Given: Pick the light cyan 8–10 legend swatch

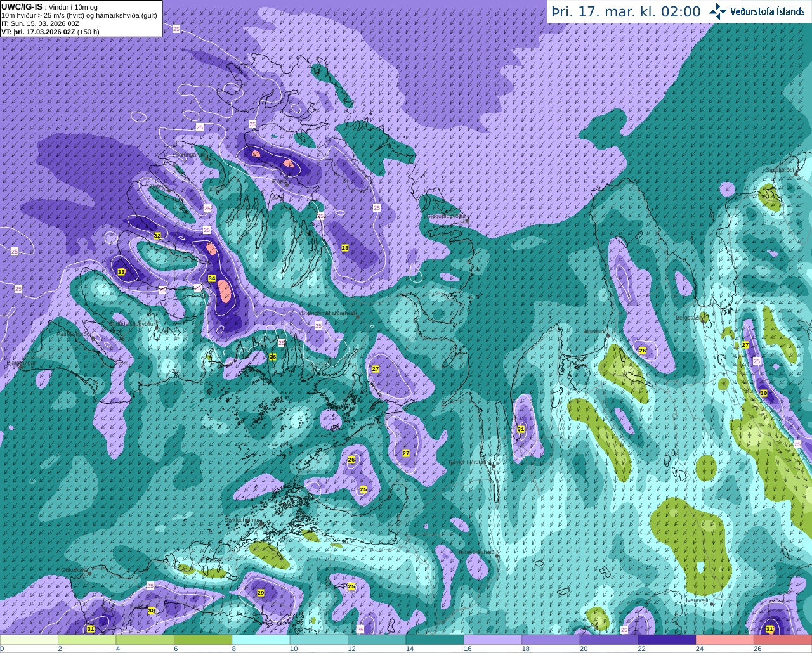Looking at the screenshot, I should point(261,640).
